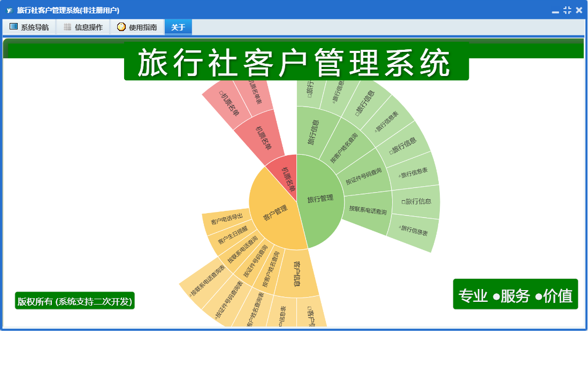Viewport: 588px width, 387px height.
Task: Click the 旅行社客户管理系统 title banner
Action: (x=296, y=62)
